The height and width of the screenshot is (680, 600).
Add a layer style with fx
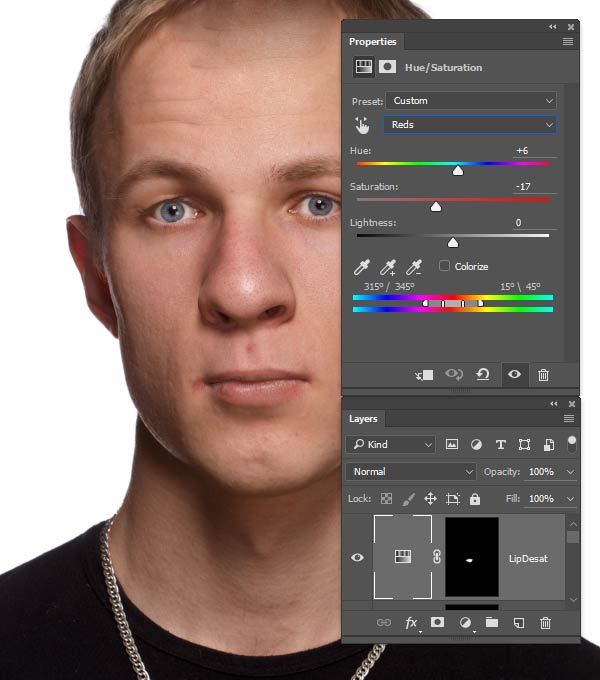411,623
